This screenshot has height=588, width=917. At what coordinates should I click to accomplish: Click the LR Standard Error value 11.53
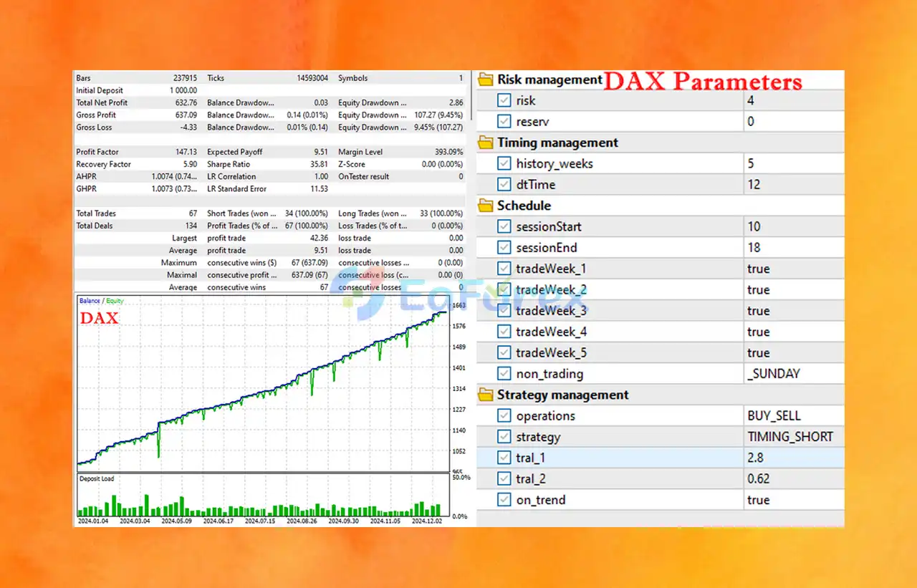click(x=319, y=189)
